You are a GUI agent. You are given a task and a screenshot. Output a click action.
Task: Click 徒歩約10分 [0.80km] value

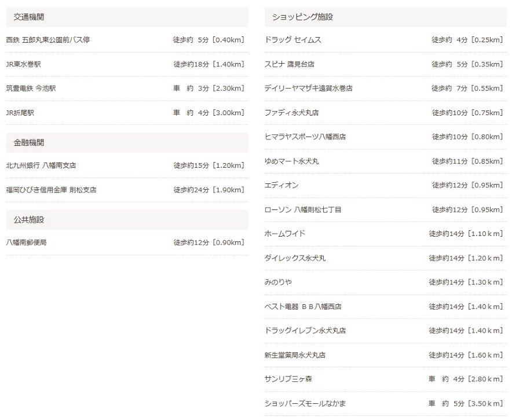467,137
